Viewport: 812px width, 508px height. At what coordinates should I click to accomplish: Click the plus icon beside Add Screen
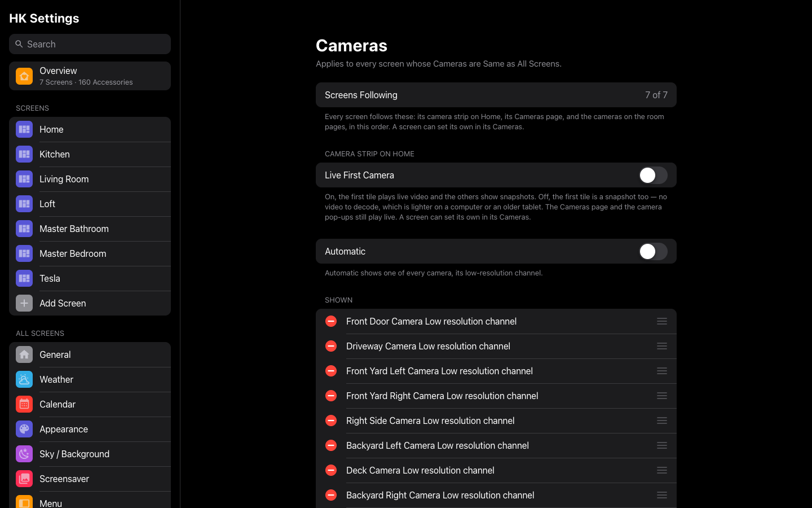[x=24, y=303]
